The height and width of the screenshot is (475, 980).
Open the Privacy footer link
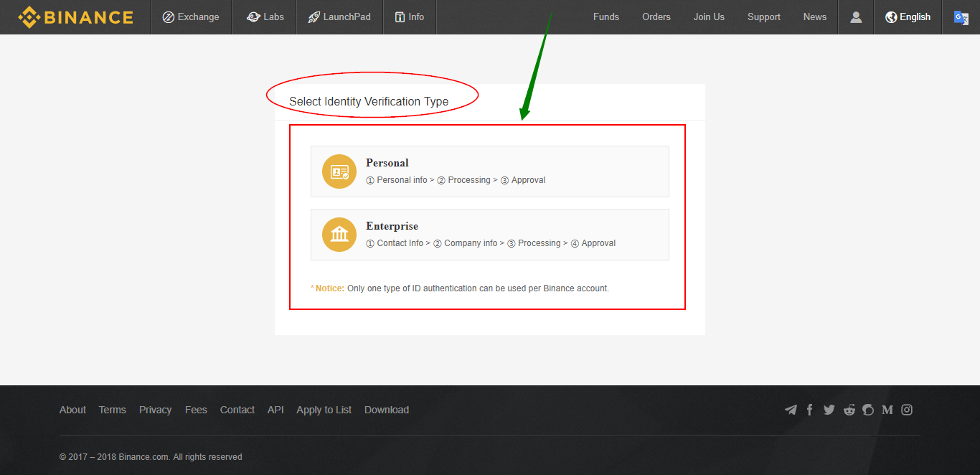coord(156,410)
